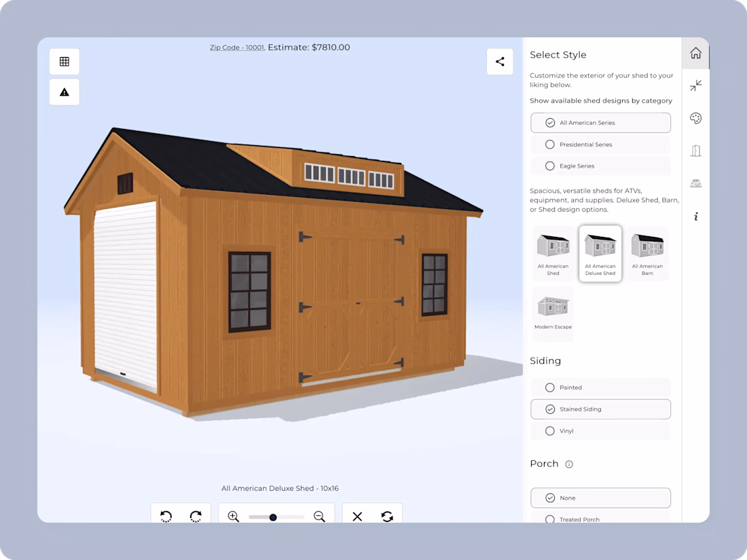Open the home style tab

[x=695, y=54]
